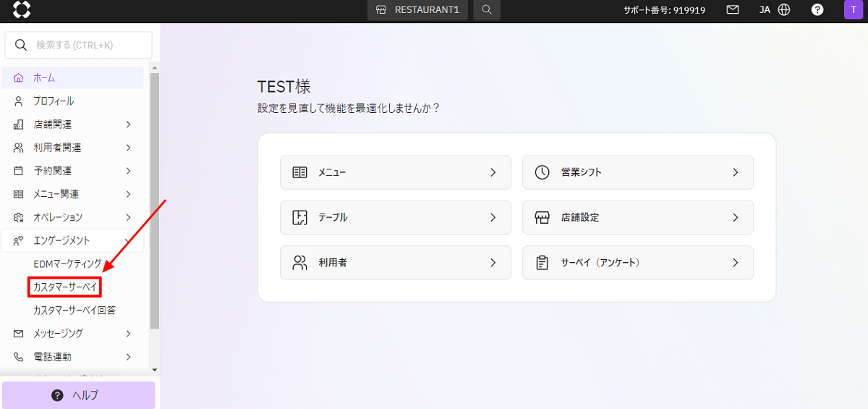
Task: Click the magnifier search icon in top bar
Action: point(487,10)
